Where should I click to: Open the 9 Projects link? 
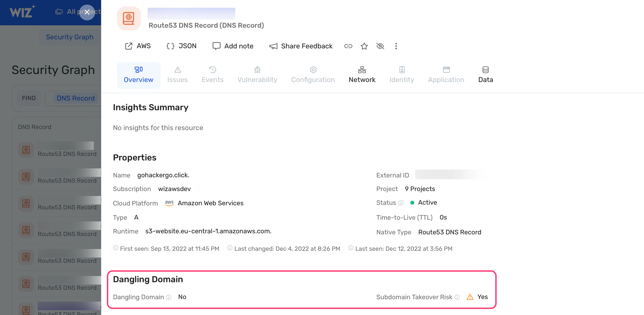coord(420,189)
